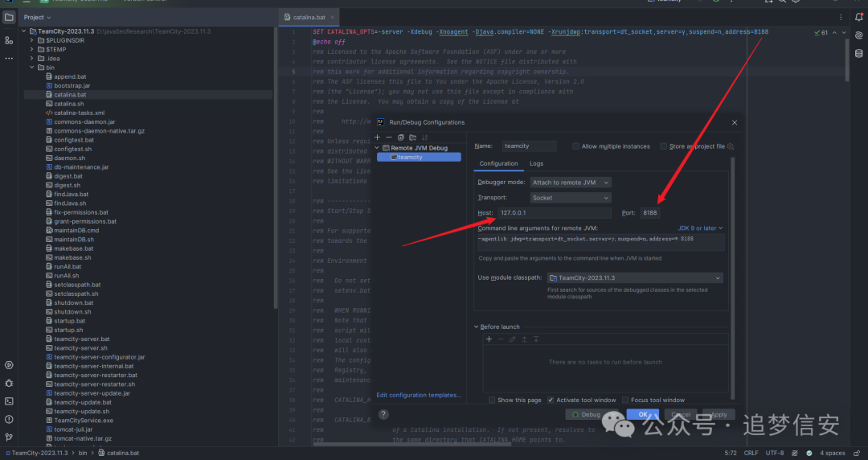868x460 pixels.
Task: Open the Services tool window icon
Action: coord(9,365)
